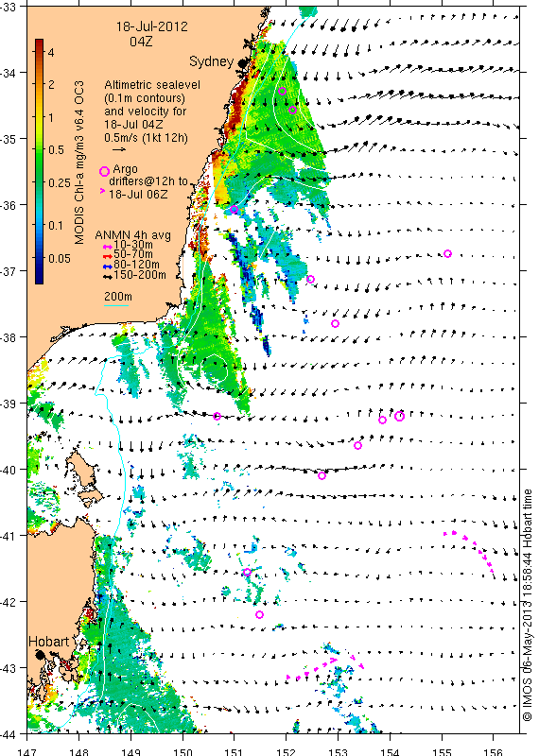
Task: Click the Argo circle near 152.5°E just south of -37
Action: [x=311, y=279]
